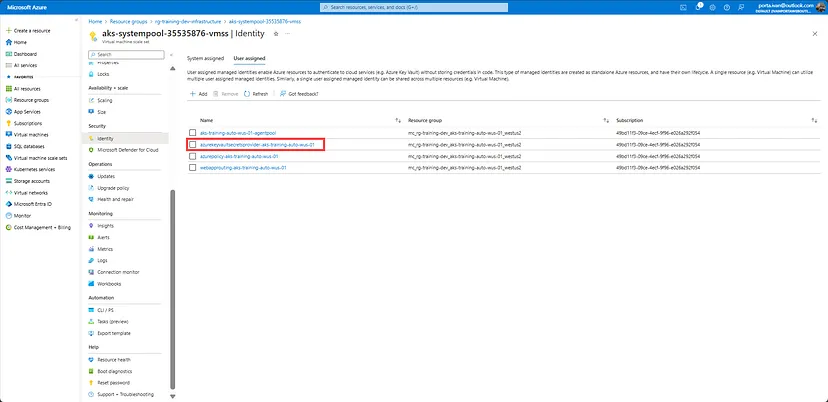Click the feedback icon in top bar

tap(742, 7)
